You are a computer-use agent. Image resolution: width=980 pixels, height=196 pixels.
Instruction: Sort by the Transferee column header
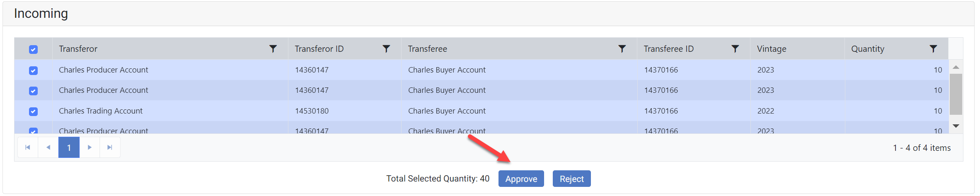(x=428, y=49)
